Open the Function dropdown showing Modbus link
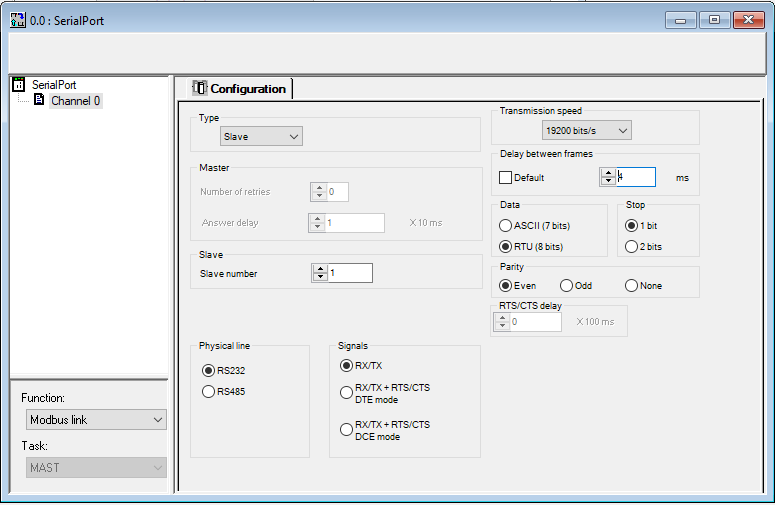 point(96,420)
